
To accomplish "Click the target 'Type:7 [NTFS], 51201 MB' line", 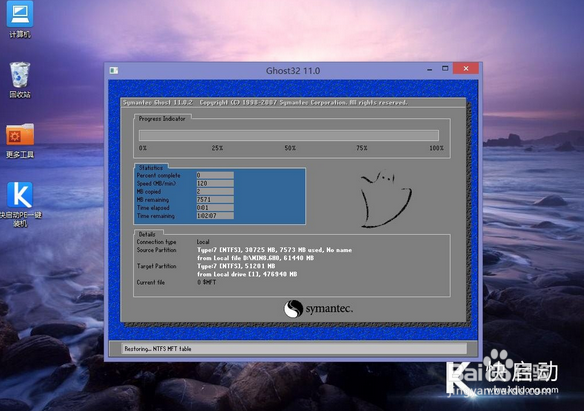I will [236, 266].
